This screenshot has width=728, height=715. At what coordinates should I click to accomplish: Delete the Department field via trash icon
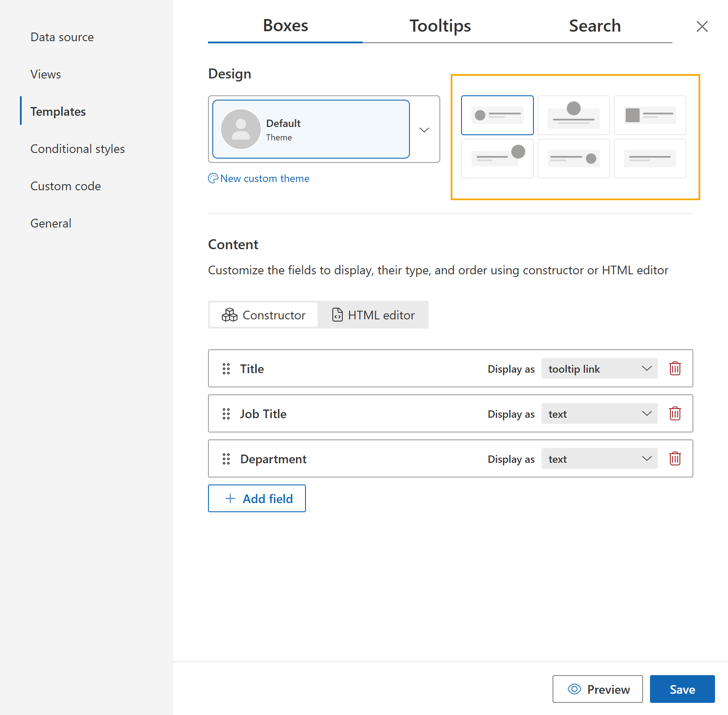click(x=675, y=458)
